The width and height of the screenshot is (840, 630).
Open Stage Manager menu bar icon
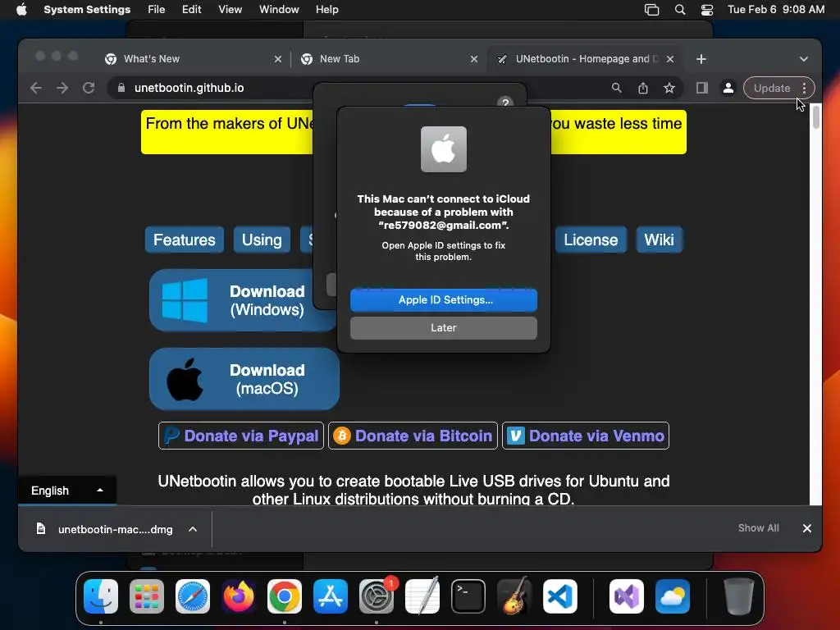[x=651, y=10]
